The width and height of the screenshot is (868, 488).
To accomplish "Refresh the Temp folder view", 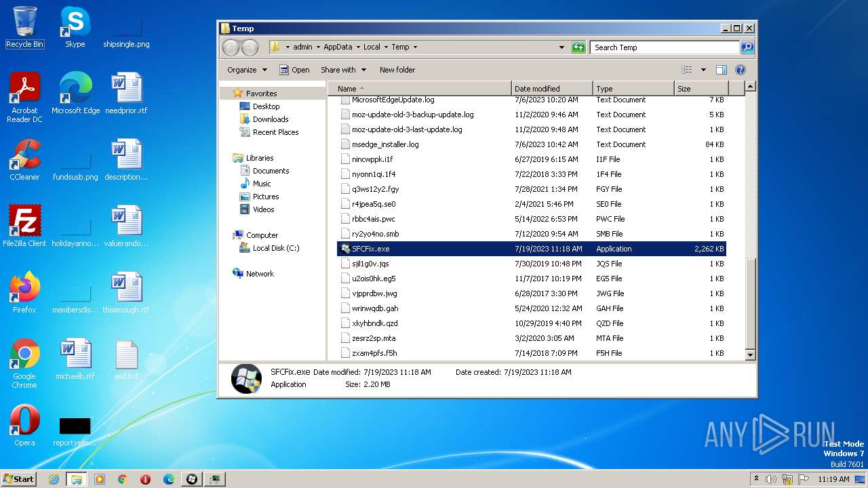I will click(578, 47).
